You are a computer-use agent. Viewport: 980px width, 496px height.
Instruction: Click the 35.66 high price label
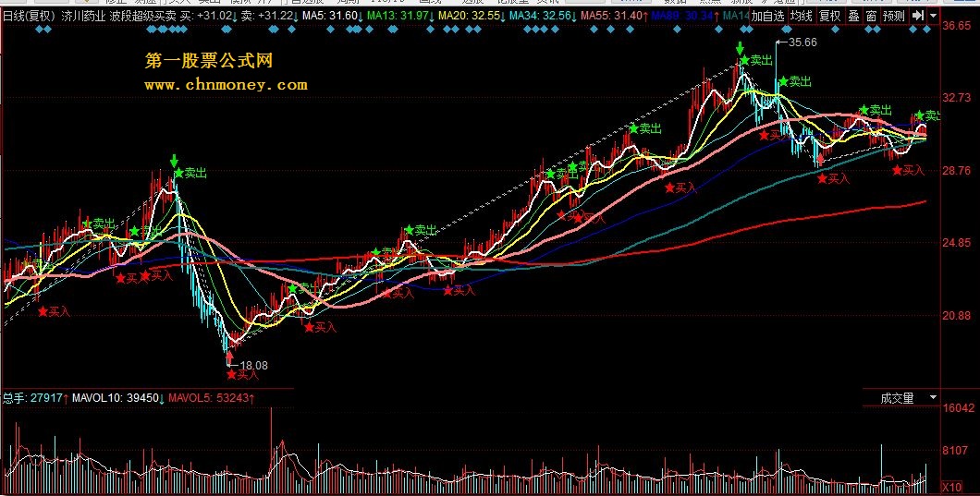pos(802,42)
